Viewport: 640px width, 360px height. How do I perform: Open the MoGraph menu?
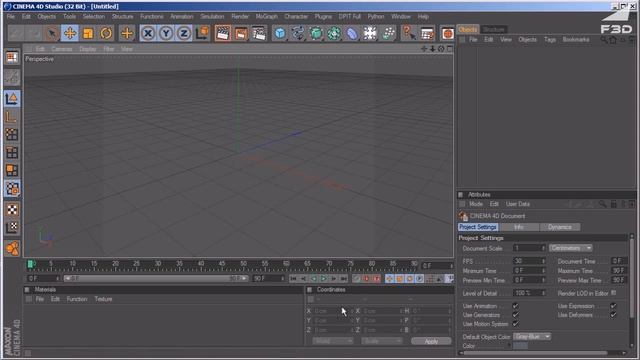tap(267, 16)
